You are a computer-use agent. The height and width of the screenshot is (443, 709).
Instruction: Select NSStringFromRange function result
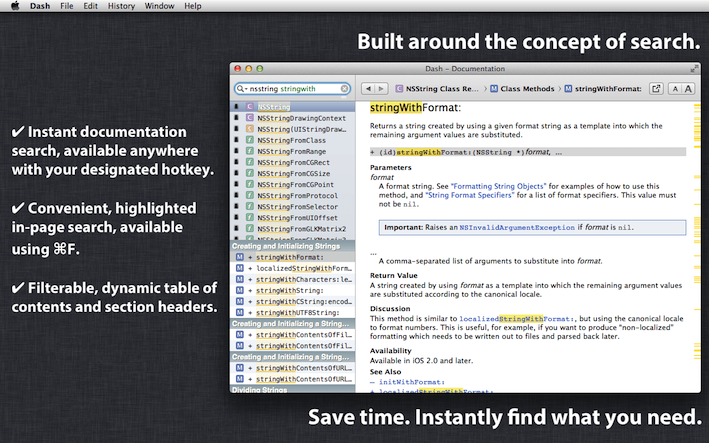click(x=293, y=151)
